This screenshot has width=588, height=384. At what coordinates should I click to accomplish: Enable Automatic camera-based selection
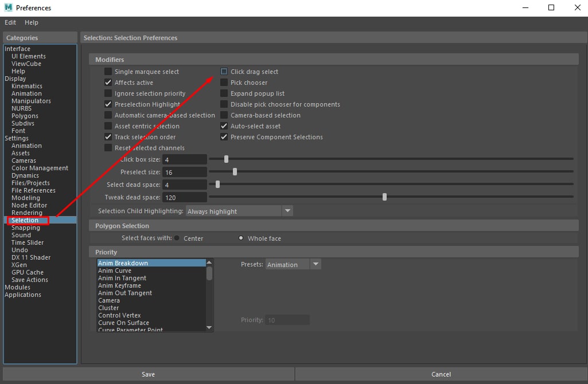click(x=108, y=115)
